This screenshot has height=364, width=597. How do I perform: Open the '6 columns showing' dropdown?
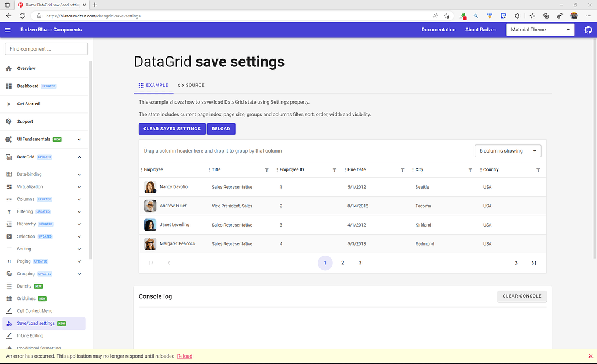(x=507, y=150)
